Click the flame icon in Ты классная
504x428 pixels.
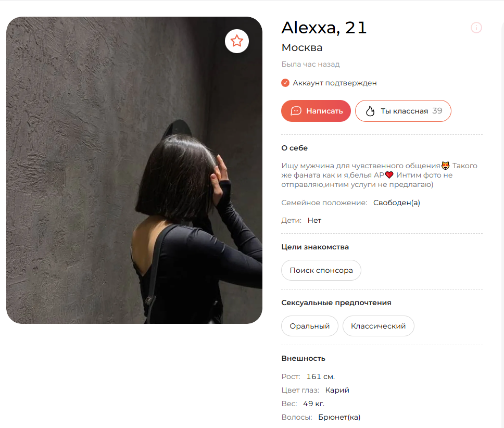370,111
